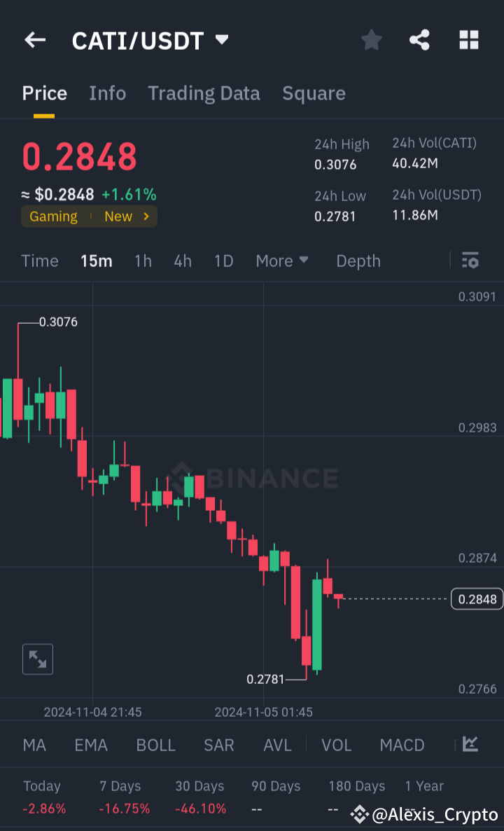Toggle the VOL indicator on
This screenshot has width=504, height=831.
336,745
